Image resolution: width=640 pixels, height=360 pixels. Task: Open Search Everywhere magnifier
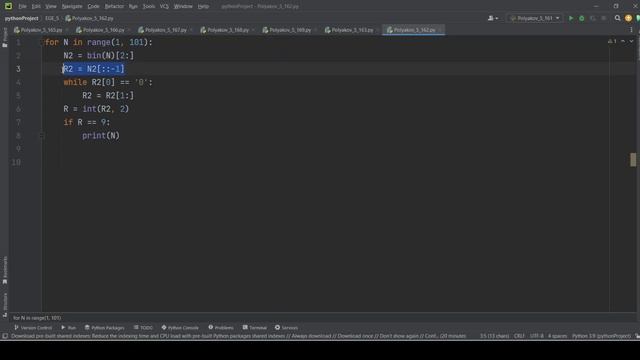pyautogui.click(x=618, y=18)
